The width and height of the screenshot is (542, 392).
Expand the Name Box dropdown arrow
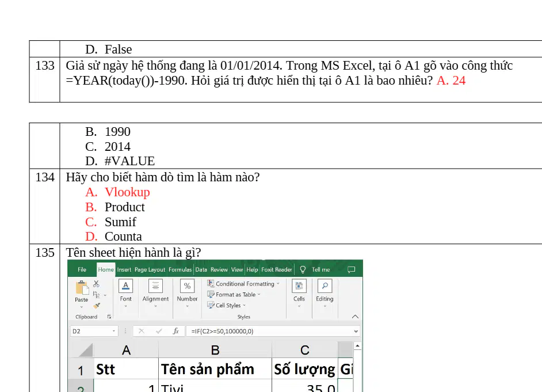pyautogui.click(x=114, y=331)
